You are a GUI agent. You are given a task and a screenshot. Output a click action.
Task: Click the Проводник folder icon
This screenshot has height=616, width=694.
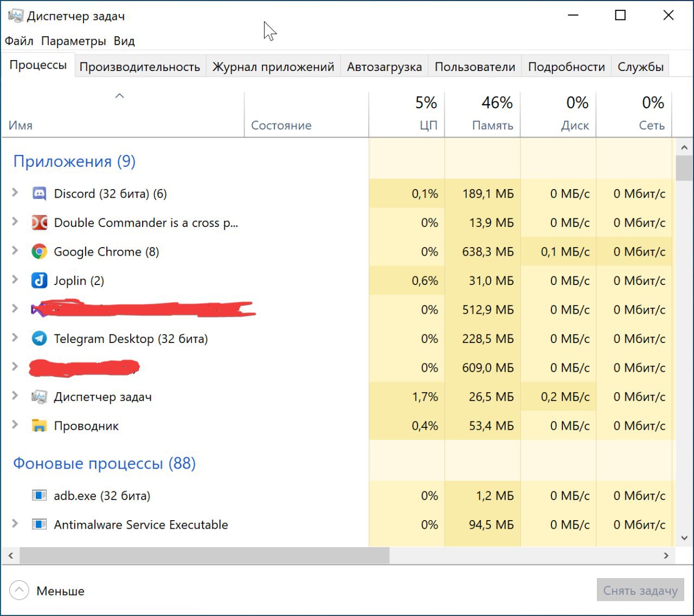pyautogui.click(x=39, y=426)
